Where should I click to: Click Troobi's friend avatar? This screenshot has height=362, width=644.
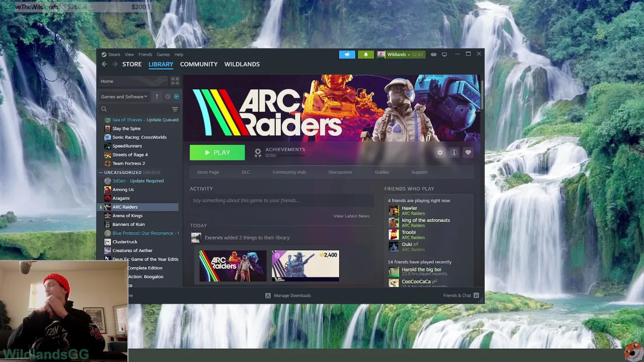[393, 234]
